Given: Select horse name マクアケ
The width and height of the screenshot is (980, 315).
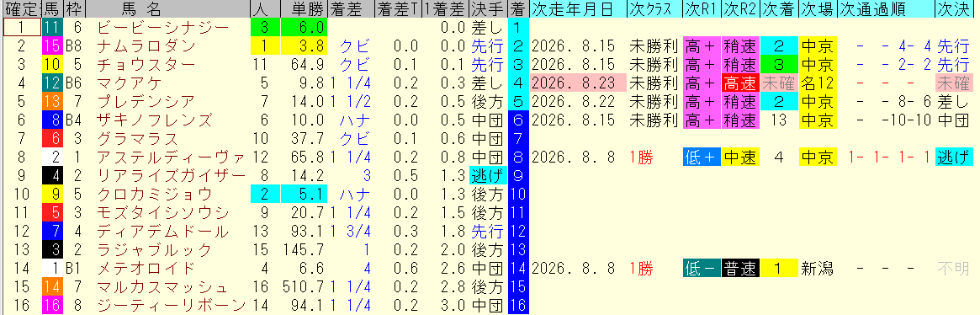Looking at the screenshot, I should pyautogui.click(x=130, y=83).
